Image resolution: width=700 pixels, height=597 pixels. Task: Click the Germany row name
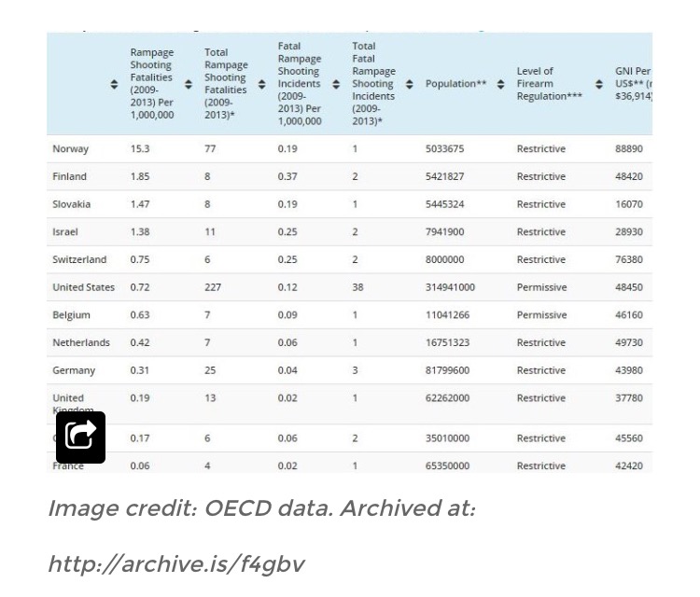coord(74,370)
